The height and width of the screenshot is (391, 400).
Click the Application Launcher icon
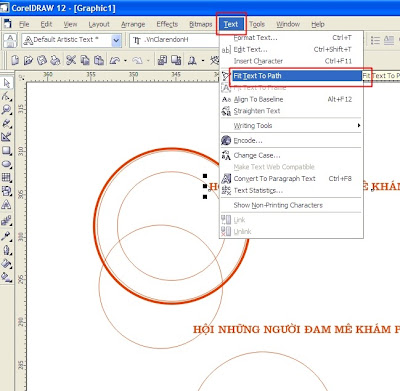[192, 60]
